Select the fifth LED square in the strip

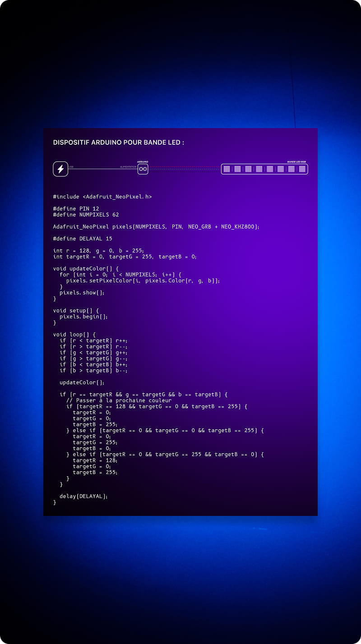click(x=270, y=169)
